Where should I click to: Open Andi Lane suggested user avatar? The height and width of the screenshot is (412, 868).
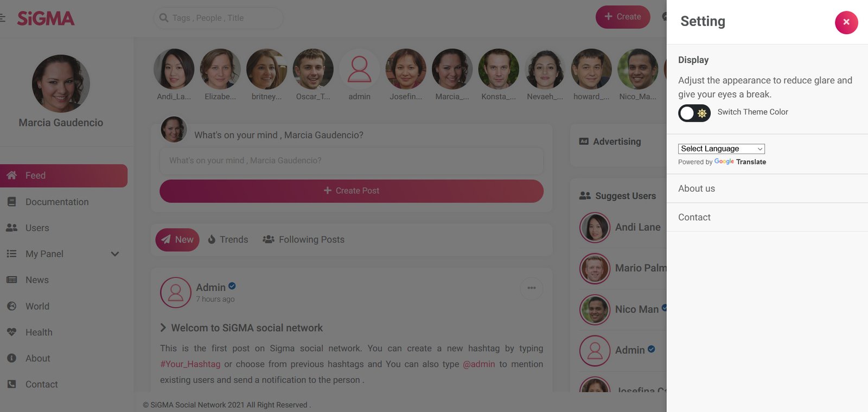click(x=595, y=227)
